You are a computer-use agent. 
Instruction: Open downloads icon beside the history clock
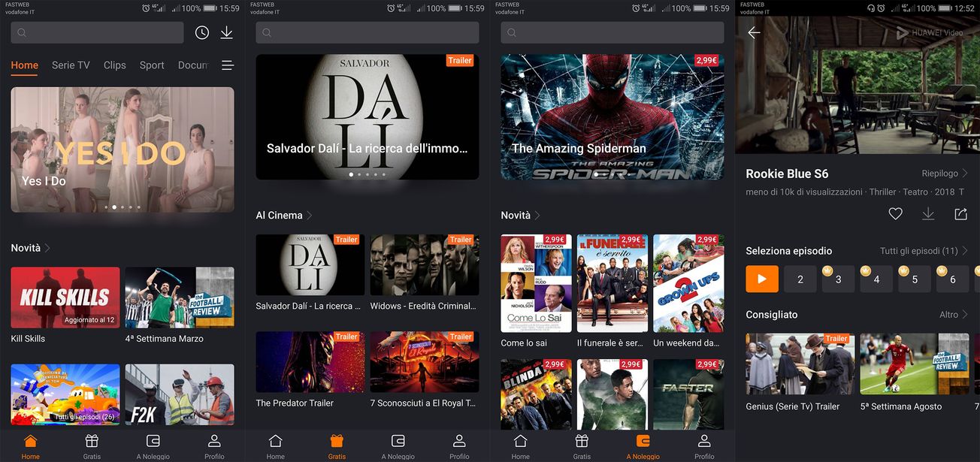tap(226, 33)
